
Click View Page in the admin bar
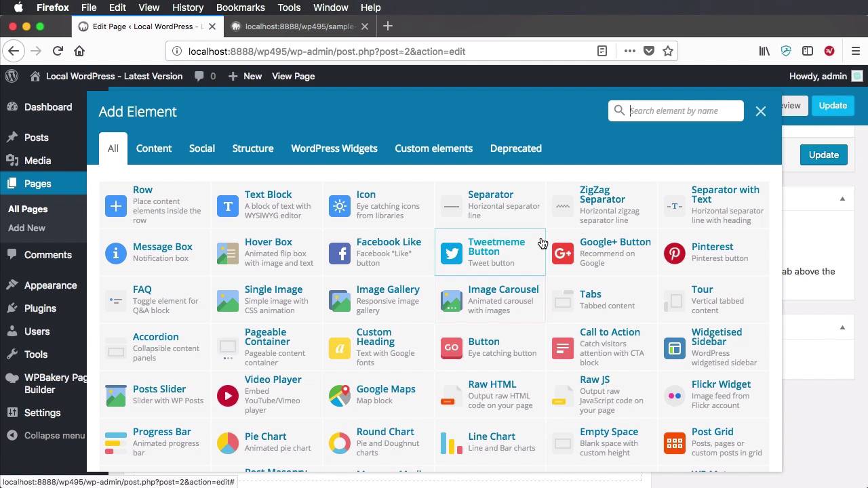click(293, 76)
